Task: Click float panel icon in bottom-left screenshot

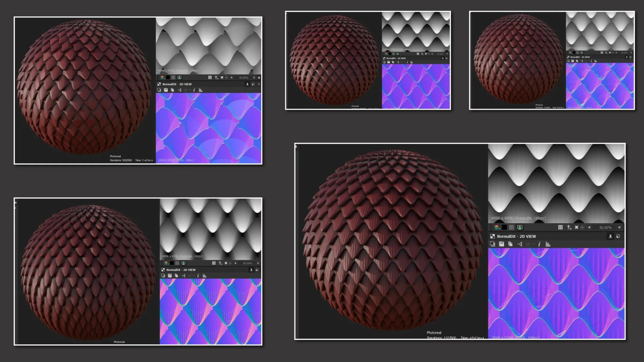Action: tap(257, 270)
